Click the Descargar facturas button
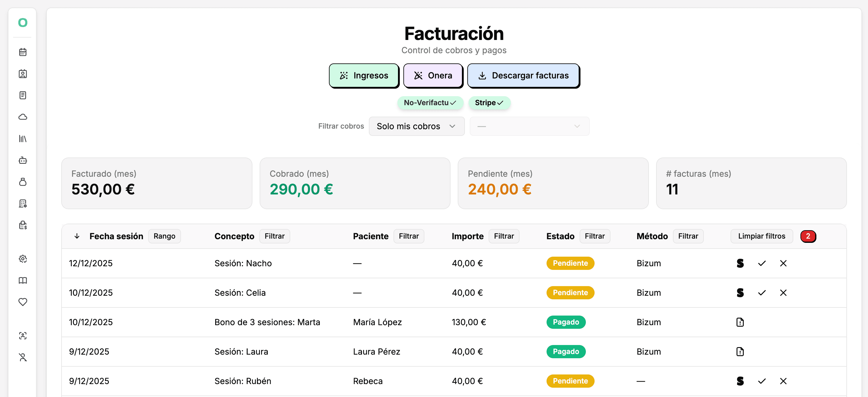 coord(523,75)
